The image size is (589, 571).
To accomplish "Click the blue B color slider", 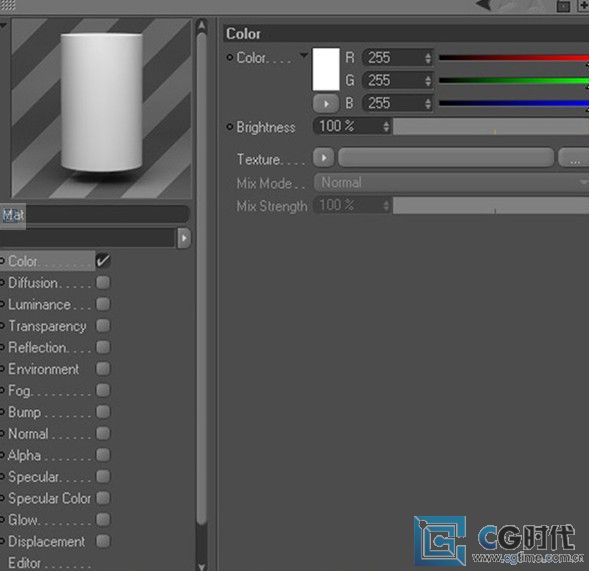I will pos(514,103).
